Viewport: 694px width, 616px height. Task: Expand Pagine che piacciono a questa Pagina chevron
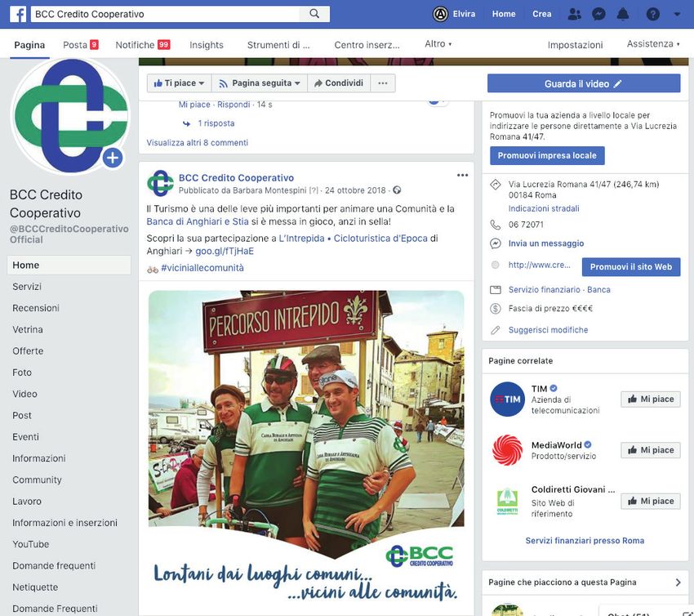(678, 583)
